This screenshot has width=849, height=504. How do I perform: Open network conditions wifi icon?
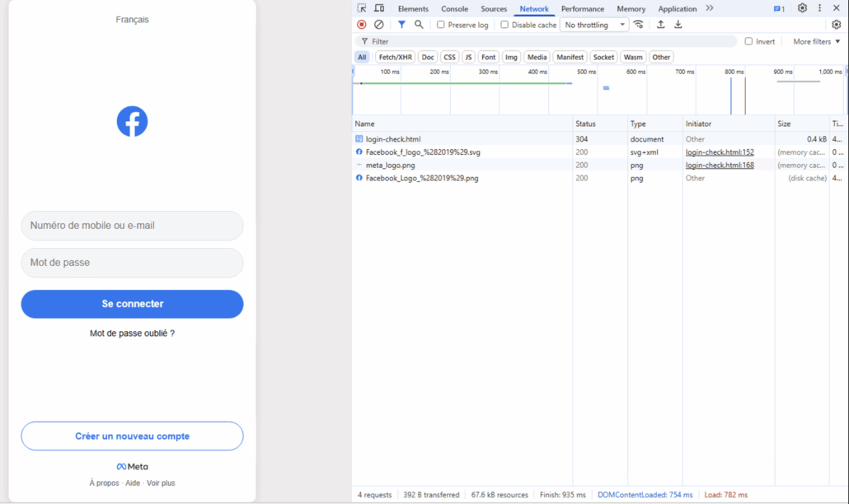[639, 25]
